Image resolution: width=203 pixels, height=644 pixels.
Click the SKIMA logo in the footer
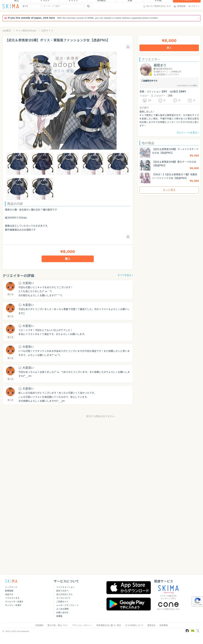tap(11, 581)
